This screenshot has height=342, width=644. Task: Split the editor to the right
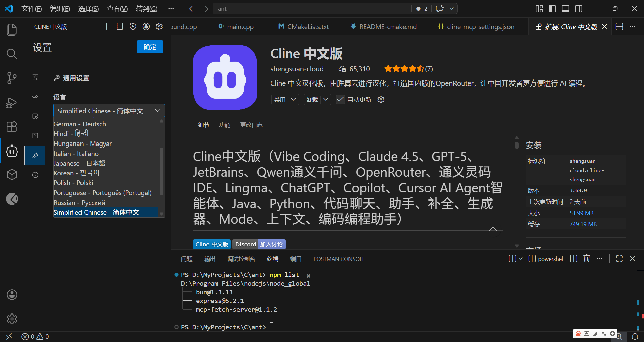(x=620, y=26)
